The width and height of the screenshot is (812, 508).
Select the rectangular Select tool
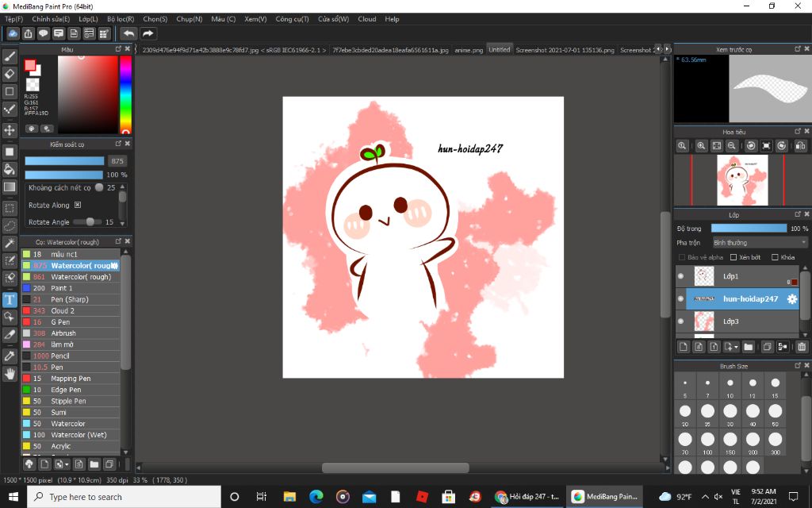click(10, 209)
